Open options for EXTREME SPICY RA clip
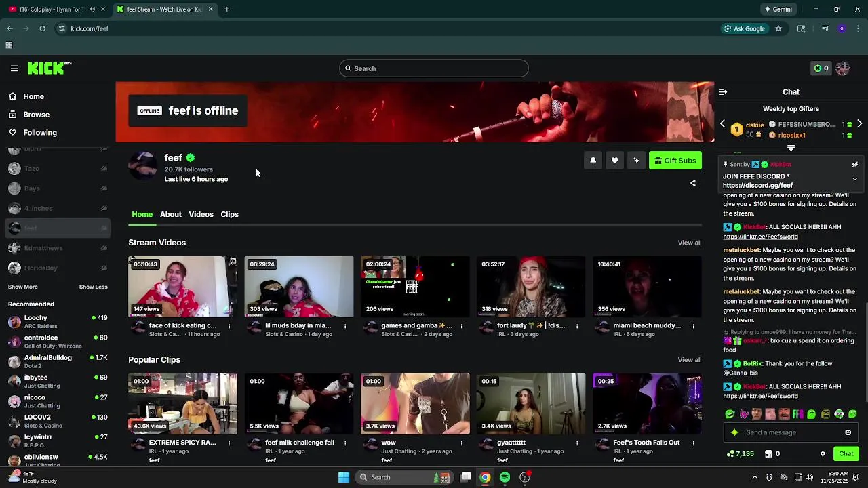The width and height of the screenshot is (868, 488). [229, 443]
